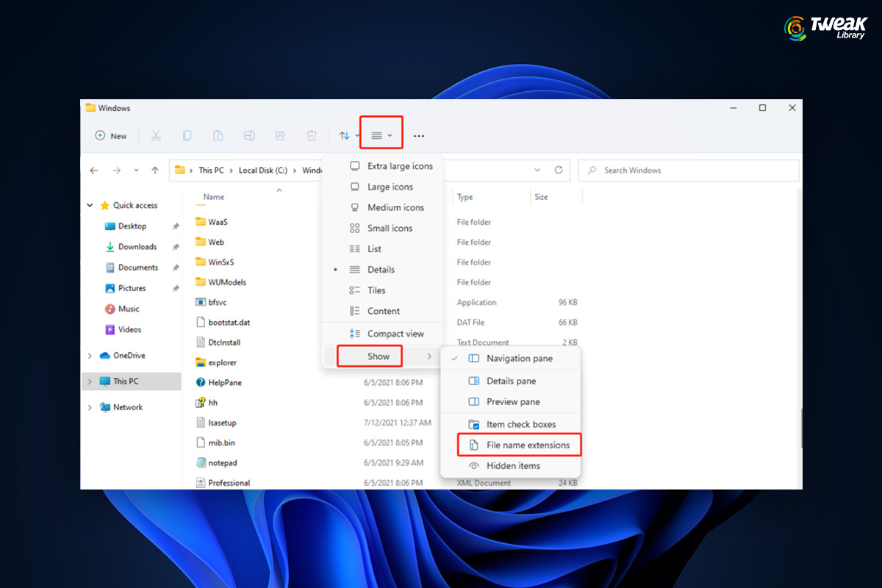The width and height of the screenshot is (882, 588).
Task: Click the Copy icon in the toolbar
Action: 187,135
